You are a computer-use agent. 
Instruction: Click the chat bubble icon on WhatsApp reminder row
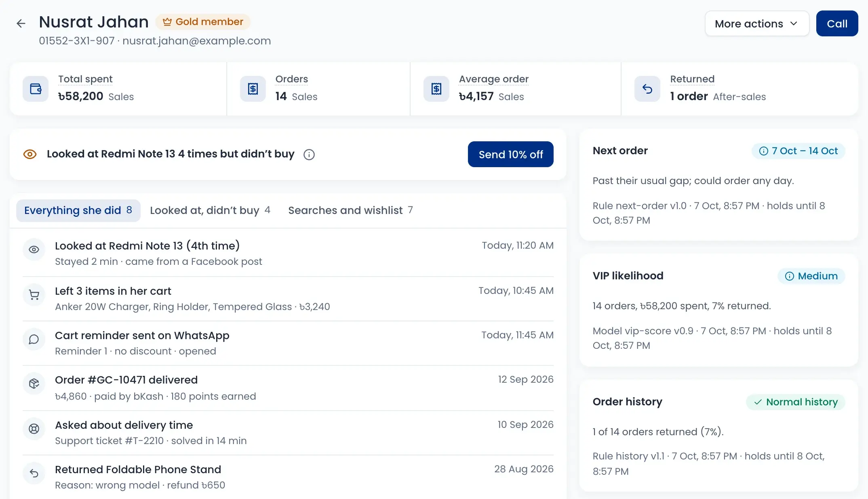[34, 339]
